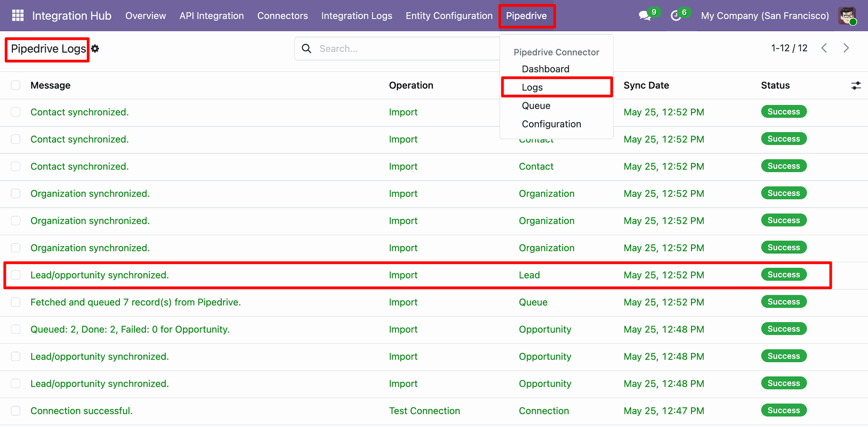Click Success badge in Connection successful row
The width and height of the screenshot is (868, 427).
click(x=783, y=410)
